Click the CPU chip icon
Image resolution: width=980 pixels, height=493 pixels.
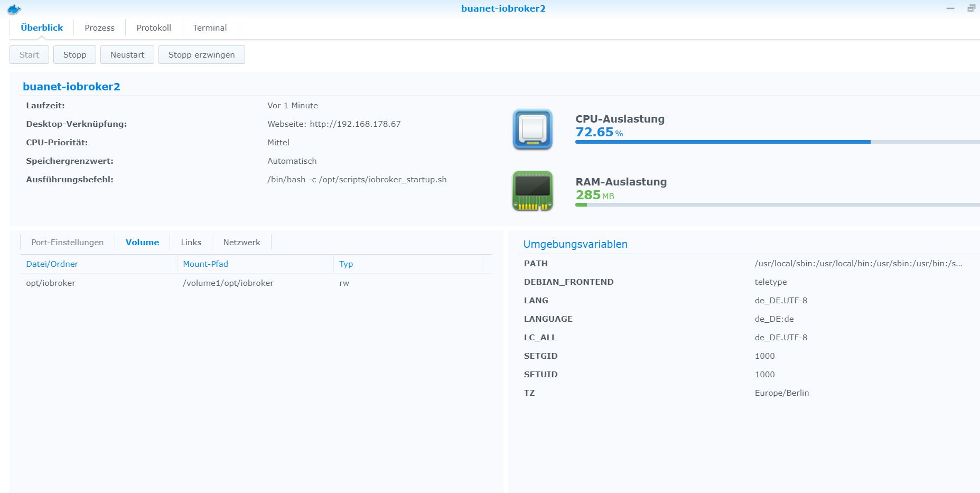pos(533,129)
